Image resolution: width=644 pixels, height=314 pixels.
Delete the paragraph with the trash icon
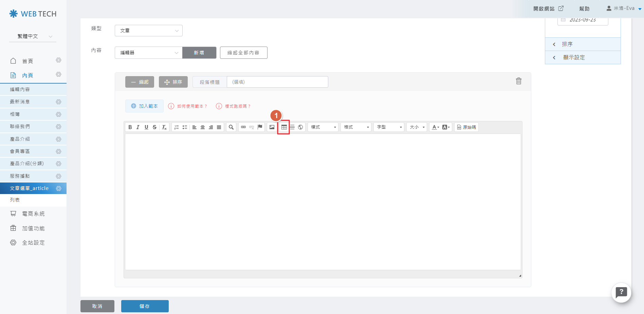point(518,81)
